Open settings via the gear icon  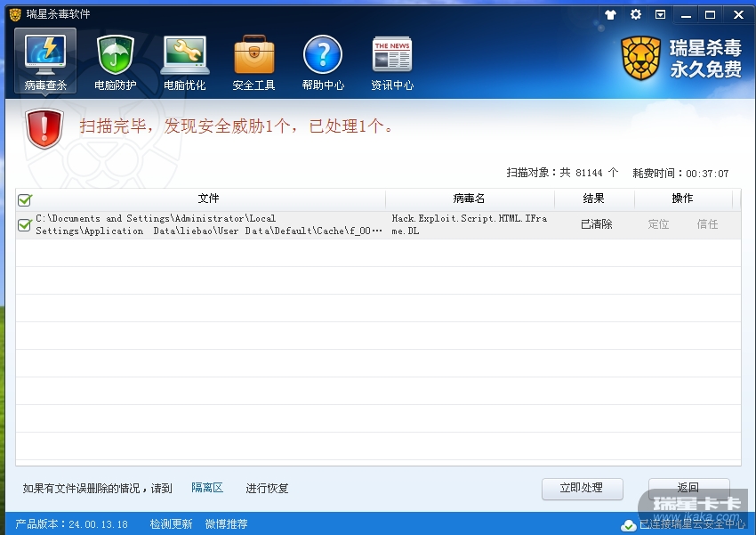(x=636, y=14)
